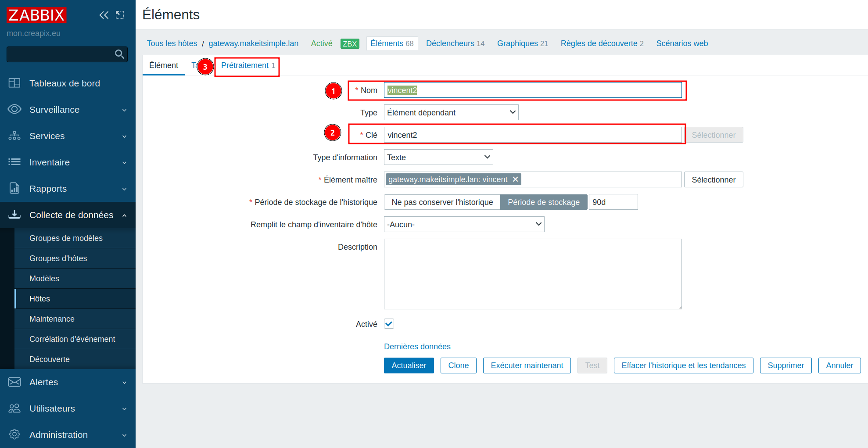Remove master item with the X icon

coord(516,179)
